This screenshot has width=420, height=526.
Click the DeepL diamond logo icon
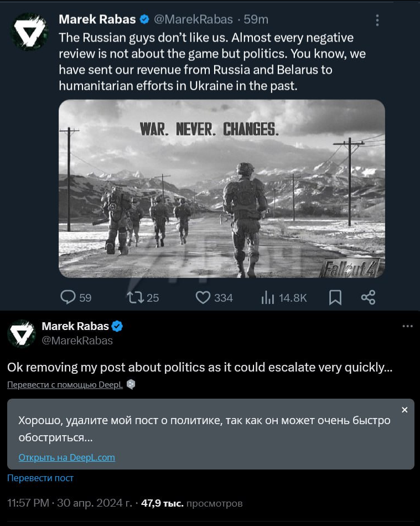[131, 384]
